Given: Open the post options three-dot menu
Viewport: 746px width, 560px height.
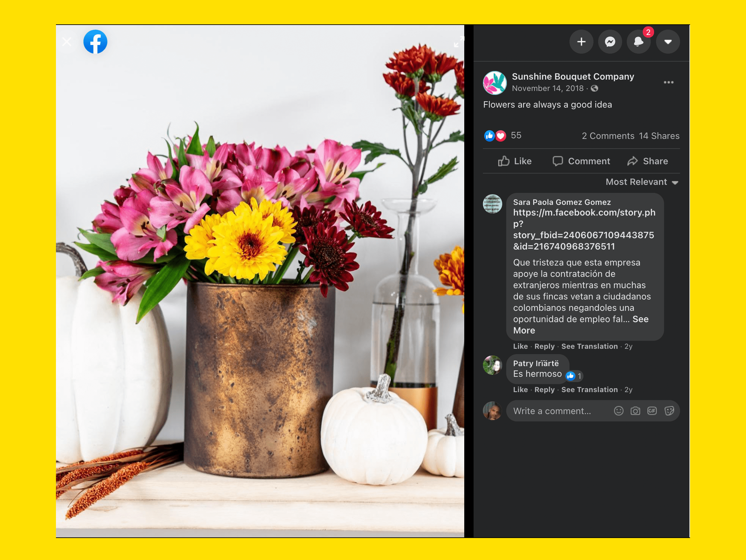Looking at the screenshot, I should [668, 82].
